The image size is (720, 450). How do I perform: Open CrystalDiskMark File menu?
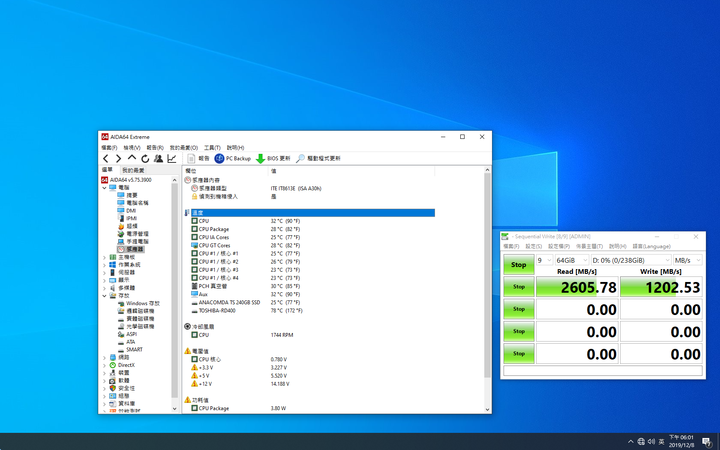click(x=511, y=247)
